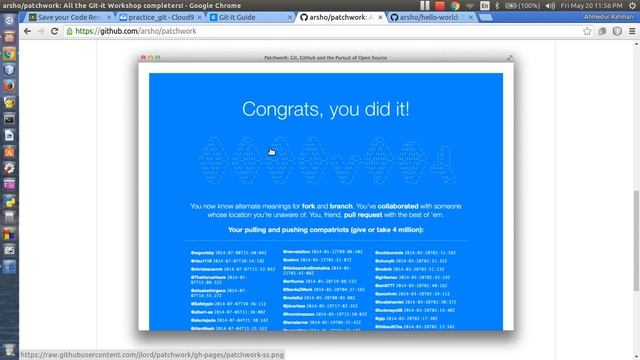
Task: Close the arsho/hello-world tab
Action: click(x=471, y=18)
